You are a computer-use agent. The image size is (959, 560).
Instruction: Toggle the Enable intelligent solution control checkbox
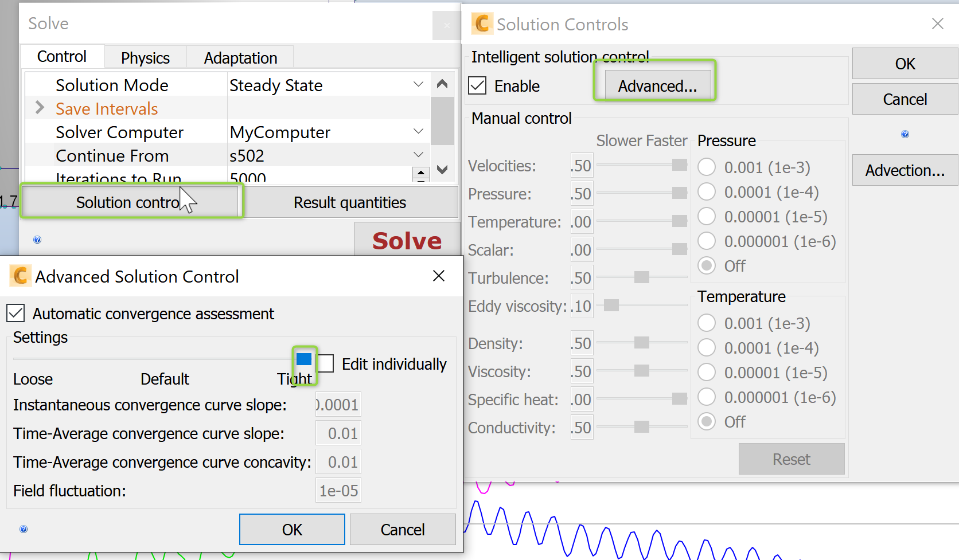[478, 86]
